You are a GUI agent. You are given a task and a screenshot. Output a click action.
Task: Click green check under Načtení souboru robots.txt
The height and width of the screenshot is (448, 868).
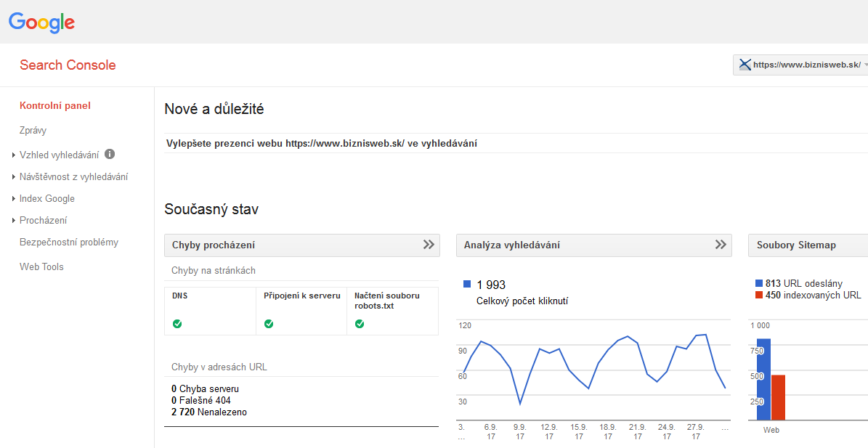[x=360, y=324]
